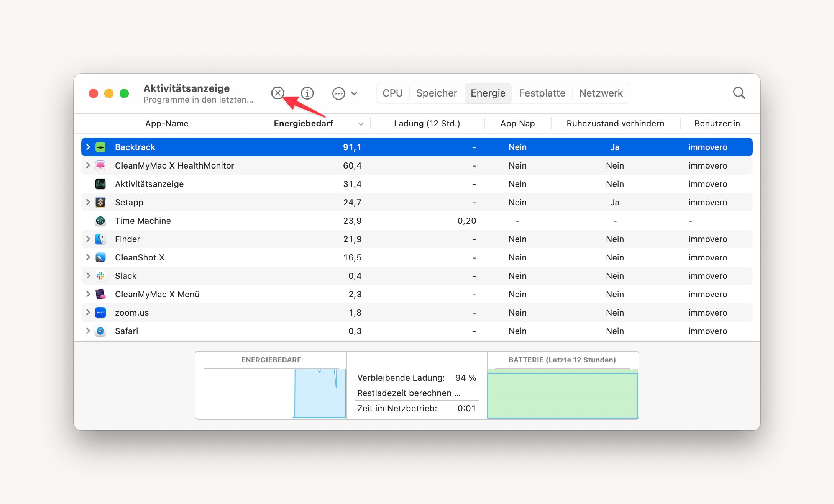The image size is (834, 504).
Task: Click the search magnifier icon
Action: [739, 93]
